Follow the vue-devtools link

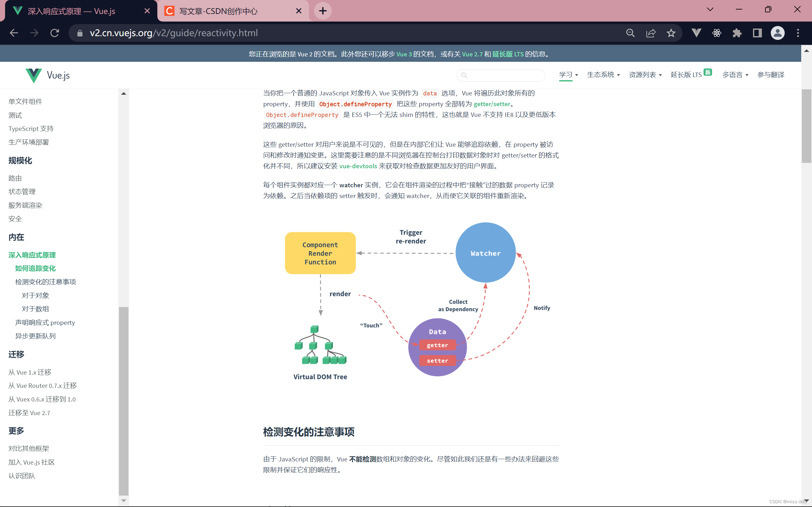point(358,166)
